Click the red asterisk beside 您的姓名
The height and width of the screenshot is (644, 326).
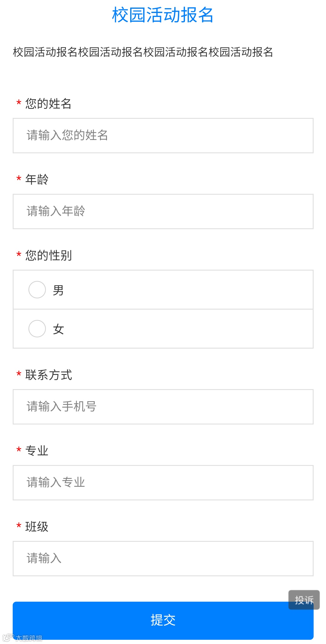pos(19,103)
